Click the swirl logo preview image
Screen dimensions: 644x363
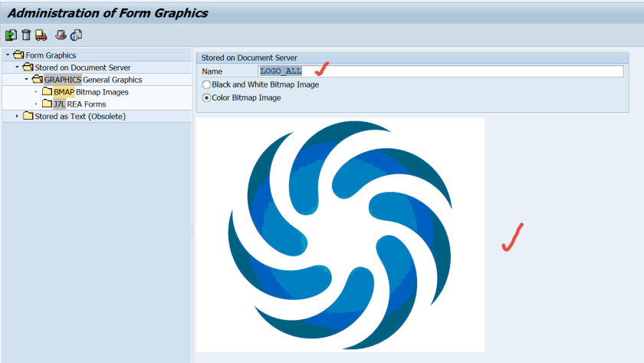(340, 235)
